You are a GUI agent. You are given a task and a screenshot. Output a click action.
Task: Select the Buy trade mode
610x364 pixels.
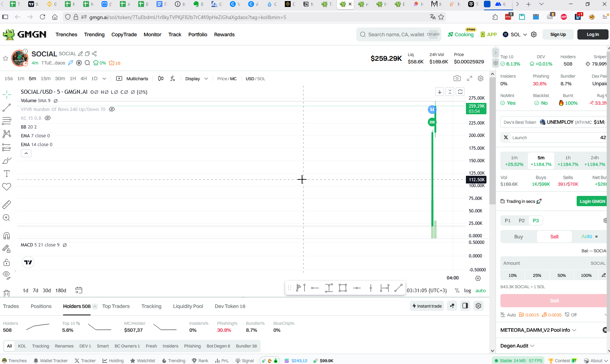(x=518, y=237)
